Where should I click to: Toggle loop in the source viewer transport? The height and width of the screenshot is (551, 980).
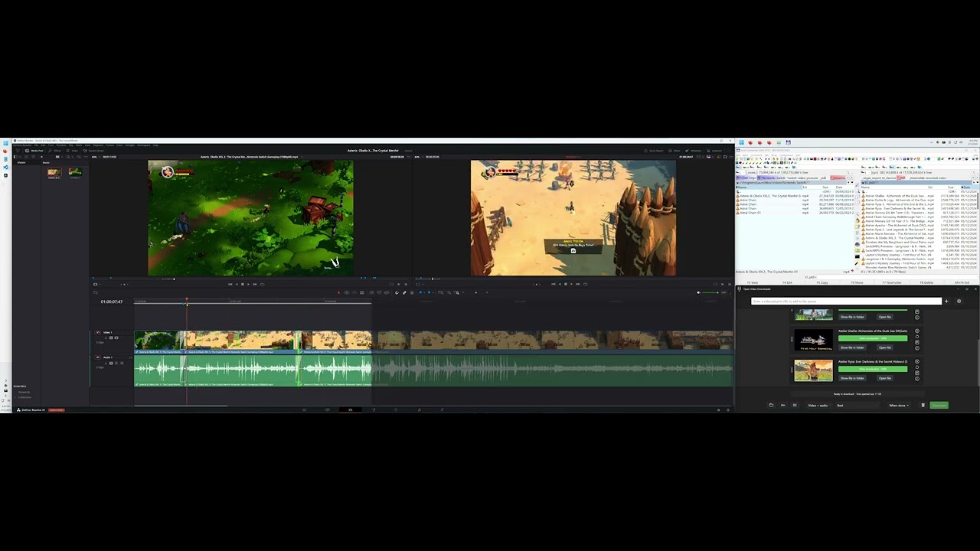tap(263, 284)
